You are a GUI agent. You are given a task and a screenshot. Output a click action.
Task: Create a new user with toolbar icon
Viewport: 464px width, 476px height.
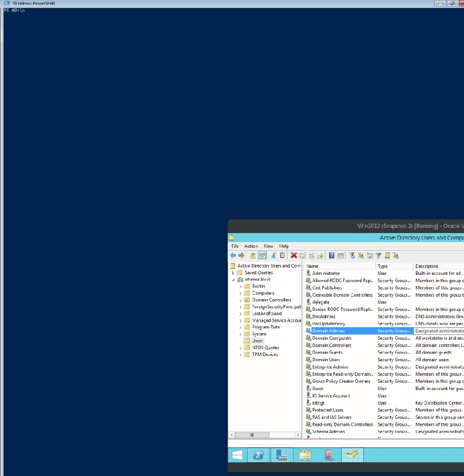point(352,255)
